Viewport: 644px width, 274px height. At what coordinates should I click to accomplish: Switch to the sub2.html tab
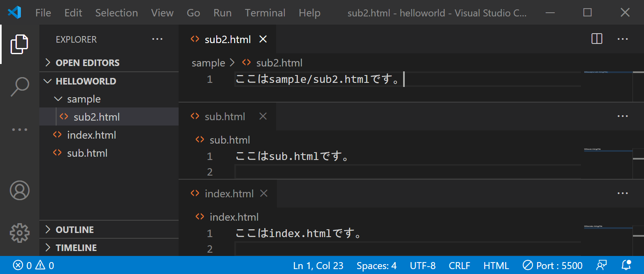(227, 39)
